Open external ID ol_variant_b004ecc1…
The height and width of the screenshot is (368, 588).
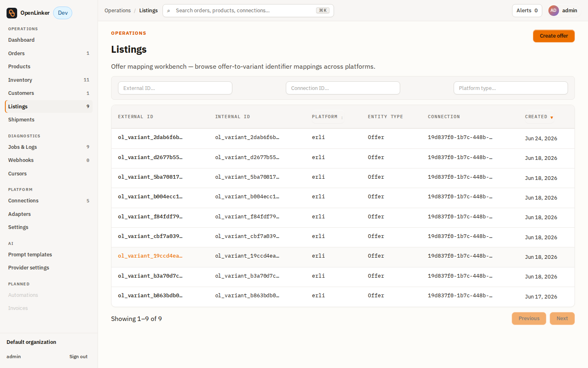[x=150, y=197]
